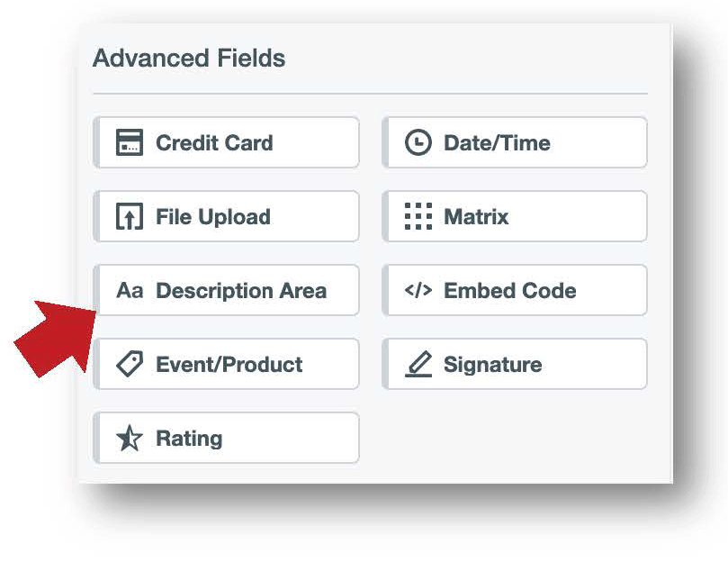Click the upload arrow icon for File Upload
Viewport: 728px width, 562px height.
[x=129, y=216]
